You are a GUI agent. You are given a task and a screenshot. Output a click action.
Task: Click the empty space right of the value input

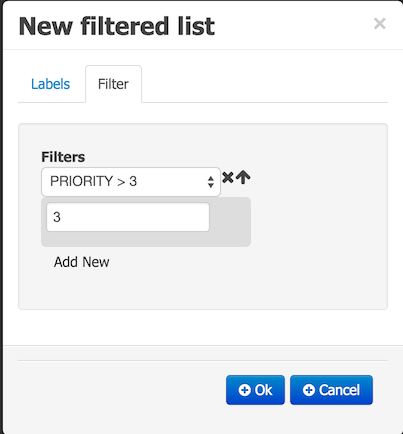pyautogui.click(x=230, y=217)
